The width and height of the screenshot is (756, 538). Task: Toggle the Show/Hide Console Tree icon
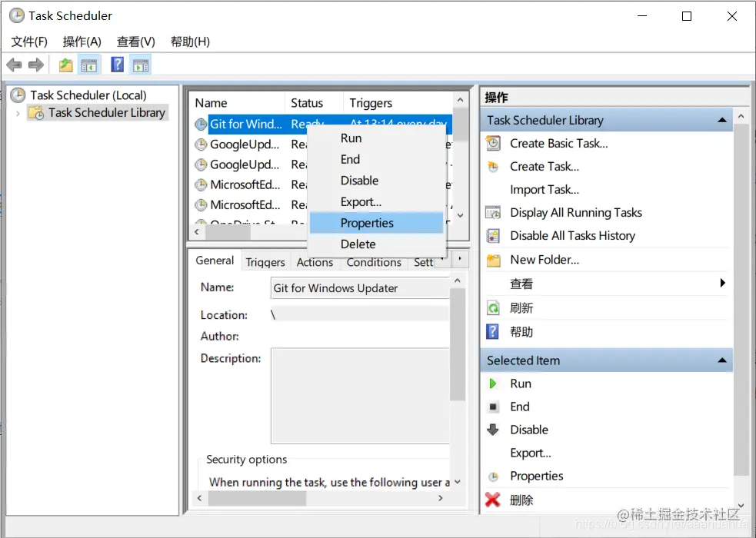88,65
